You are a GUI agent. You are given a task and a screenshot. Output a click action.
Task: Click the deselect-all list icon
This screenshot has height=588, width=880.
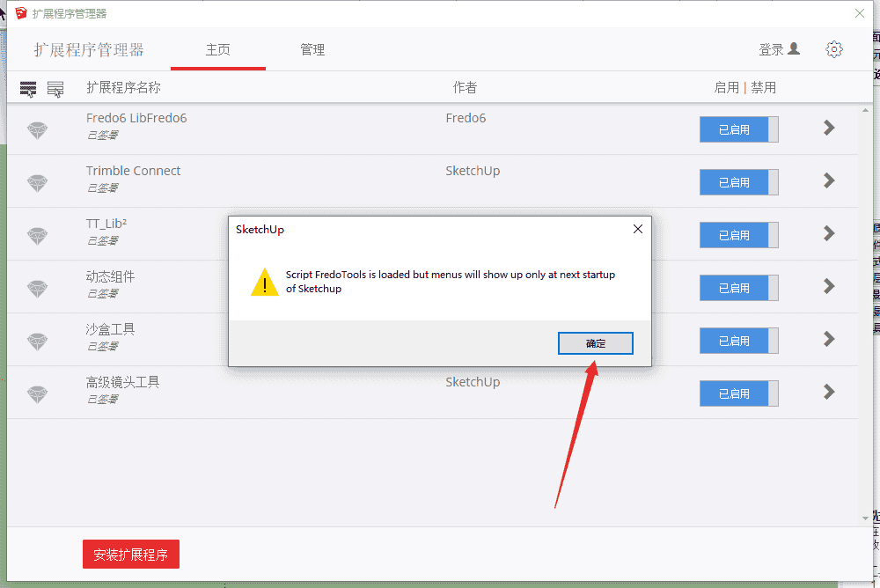coord(55,89)
